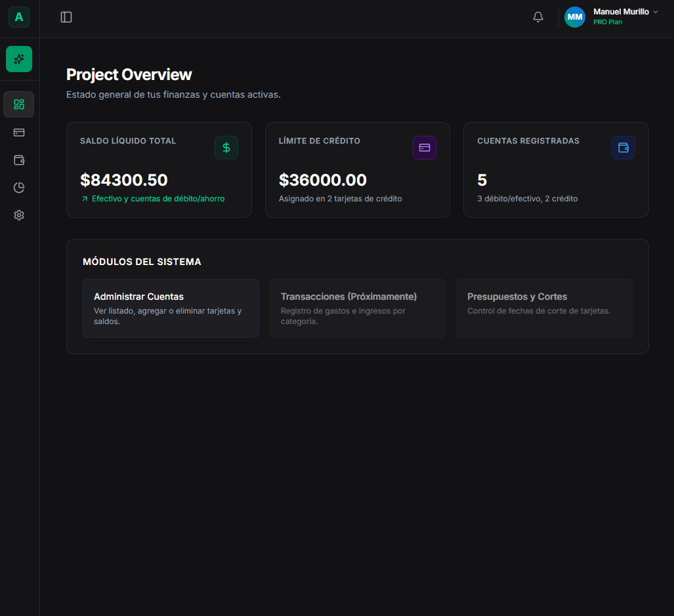This screenshot has height=616, width=674.
Task: Click 'Registro de gastos e ingresos por categoría.'
Action: pos(343,316)
